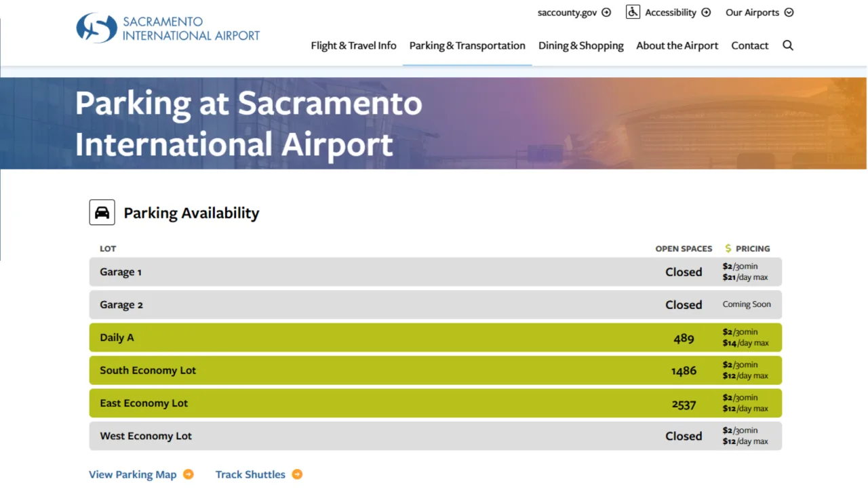Viewport: 868px width, 488px height.
Task: Click the Parking at Sacramento International Airport banner title
Action: (248, 123)
